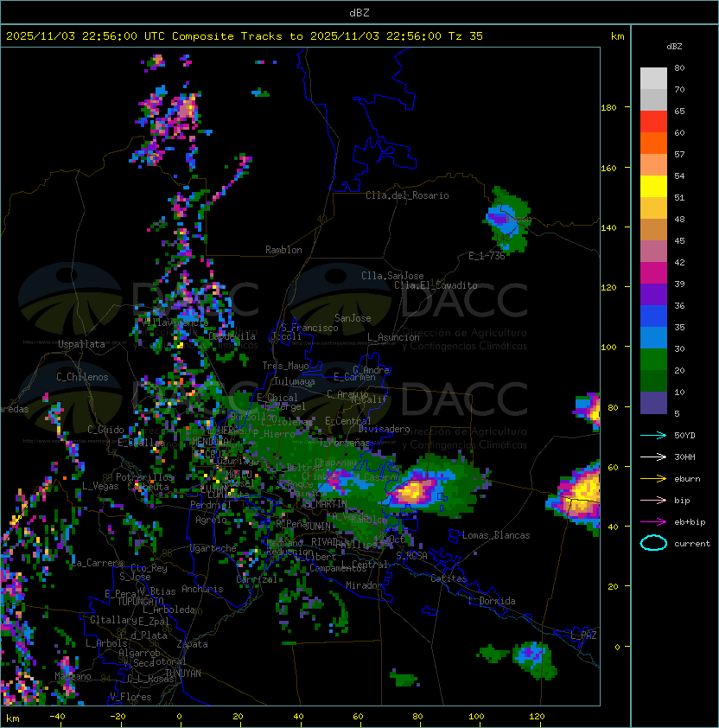The height and width of the screenshot is (728, 719).
Task: Pick the bright green 20–30 dBZ swatch
Action: [653, 360]
